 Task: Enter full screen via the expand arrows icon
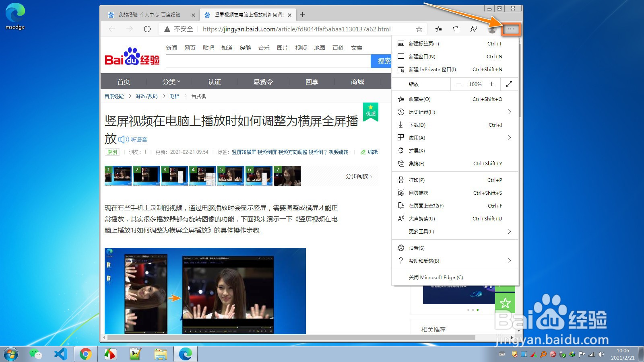(509, 84)
